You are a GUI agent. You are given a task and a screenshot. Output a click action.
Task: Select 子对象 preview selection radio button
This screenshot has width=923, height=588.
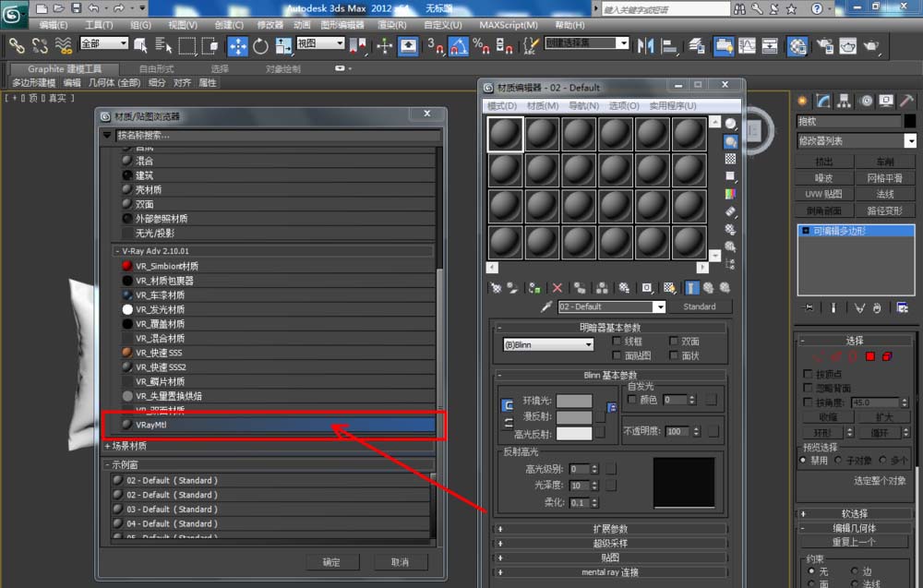[x=838, y=461]
